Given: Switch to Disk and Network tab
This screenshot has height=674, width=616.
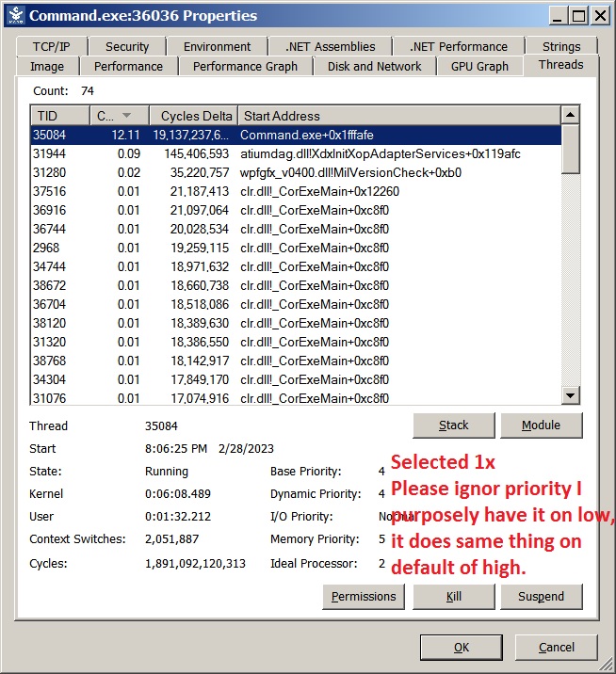Looking at the screenshot, I should pos(374,66).
